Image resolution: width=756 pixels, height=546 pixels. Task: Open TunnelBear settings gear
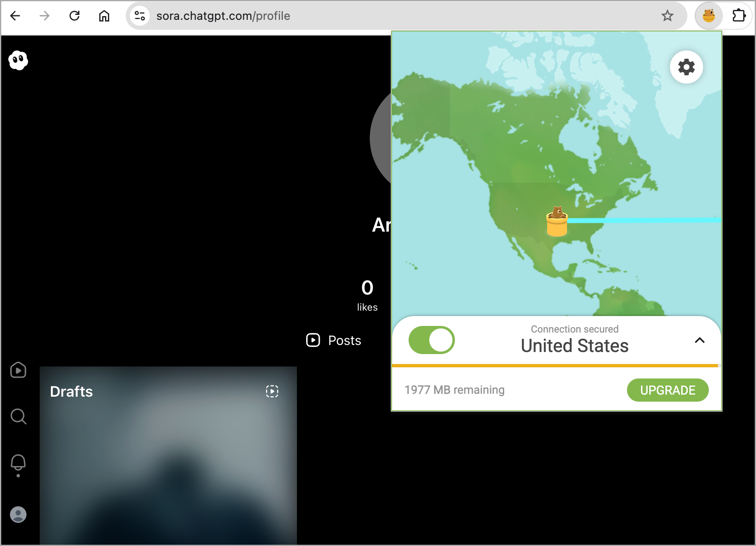click(x=687, y=67)
